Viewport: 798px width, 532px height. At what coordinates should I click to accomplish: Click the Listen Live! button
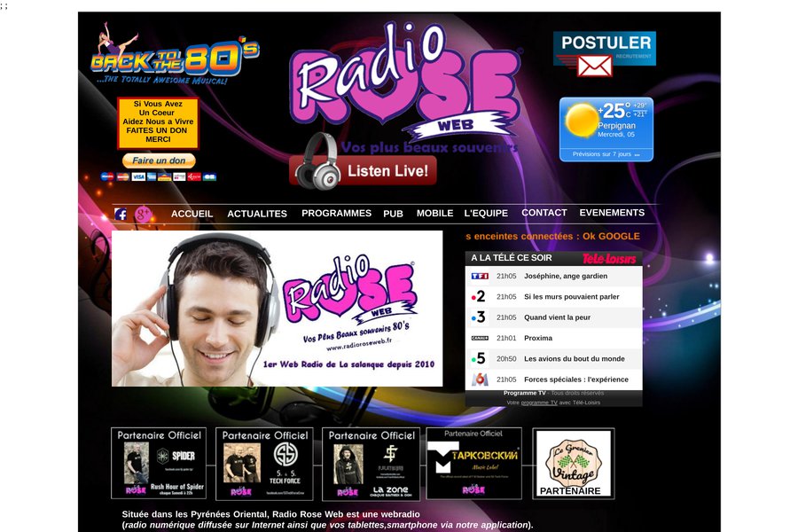pyautogui.click(x=387, y=171)
